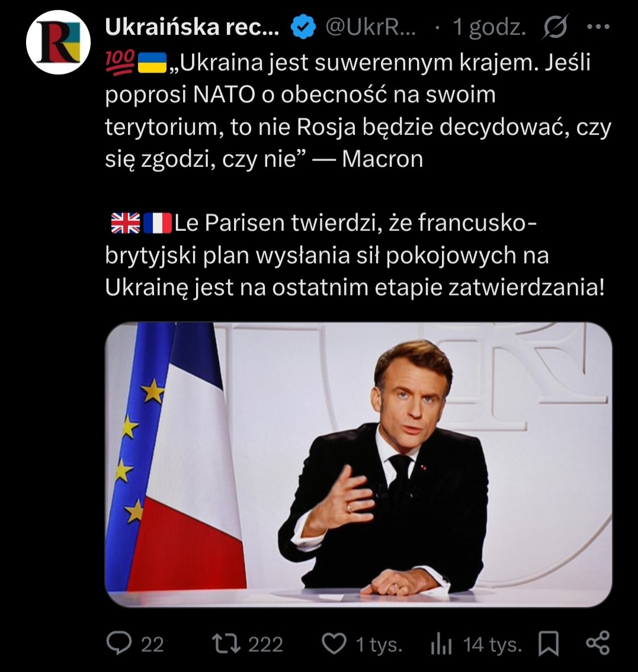The image size is (638, 672).
Task: Open the Macron photo attachment
Action: (x=358, y=464)
